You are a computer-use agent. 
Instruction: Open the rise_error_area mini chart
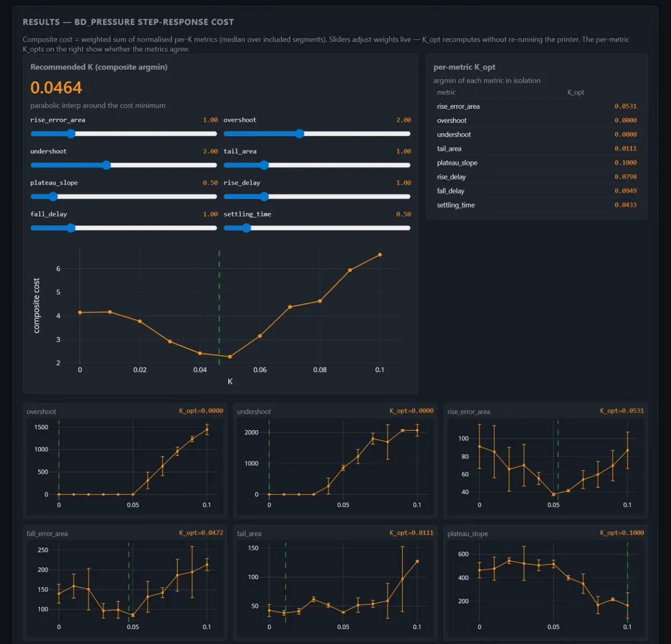[546, 461]
